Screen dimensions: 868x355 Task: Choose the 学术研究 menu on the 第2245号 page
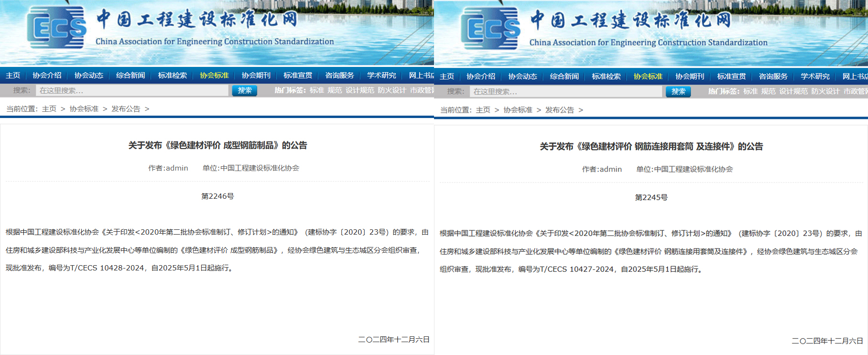[815, 76]
